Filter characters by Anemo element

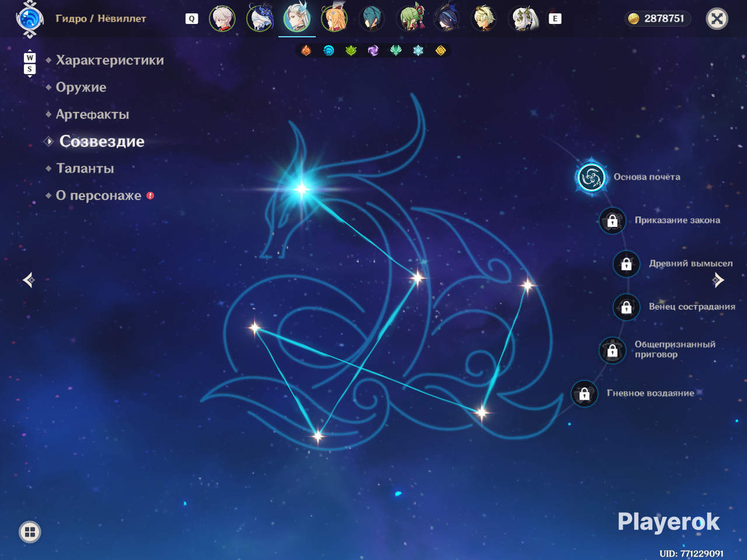tap(396, 51)
